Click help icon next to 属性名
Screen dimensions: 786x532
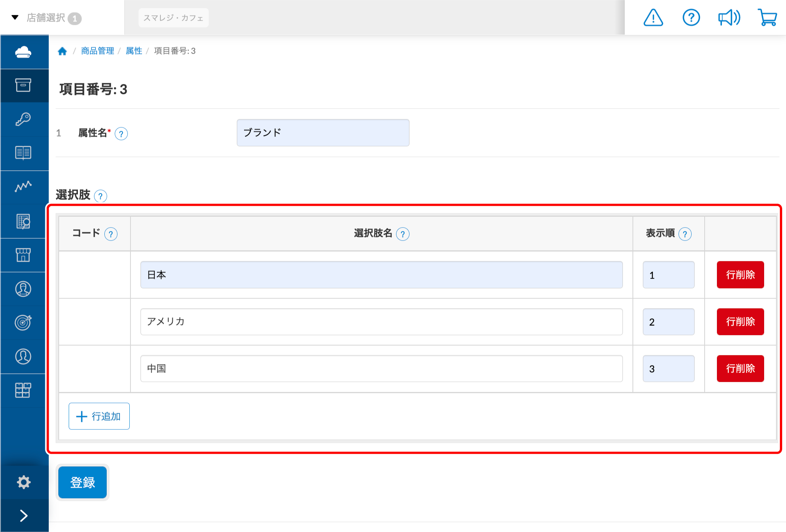coord(121,134)
